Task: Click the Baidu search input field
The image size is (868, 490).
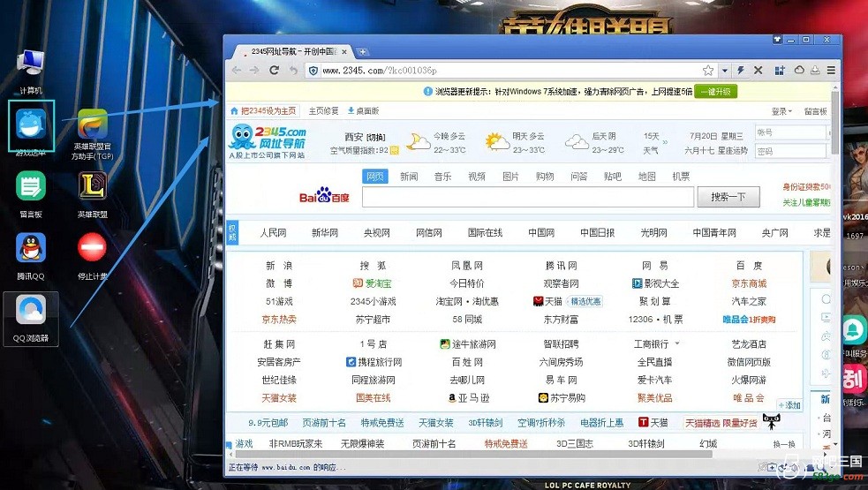Action: point(527,197)
